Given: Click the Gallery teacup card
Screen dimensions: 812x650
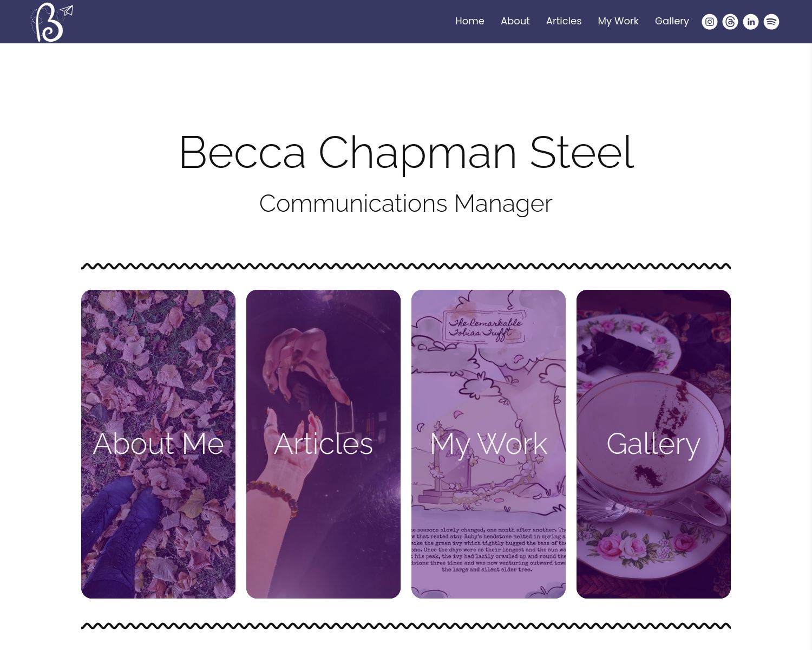Looking at the screenshot, I should 653,444.
